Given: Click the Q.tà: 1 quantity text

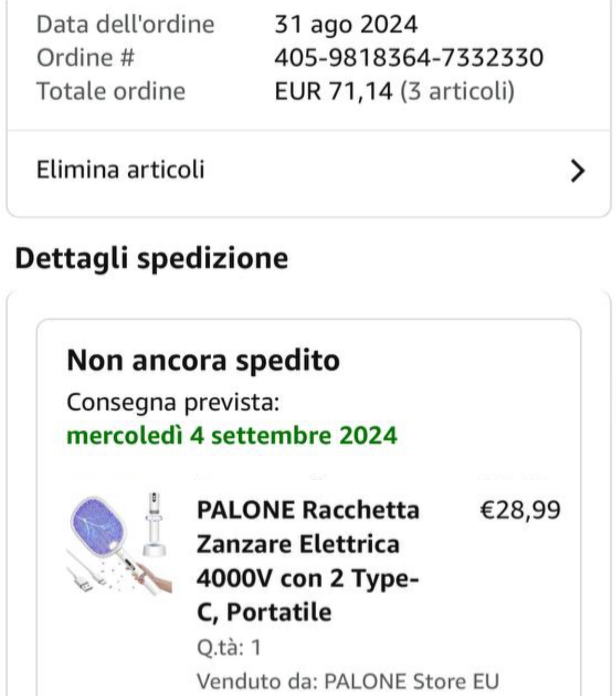Looking at the screenshot, I should (228, 647).
